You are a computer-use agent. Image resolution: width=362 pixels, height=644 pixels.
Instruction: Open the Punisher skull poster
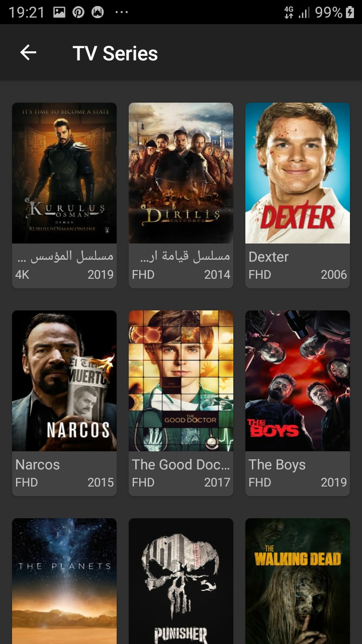pos(181,581)
